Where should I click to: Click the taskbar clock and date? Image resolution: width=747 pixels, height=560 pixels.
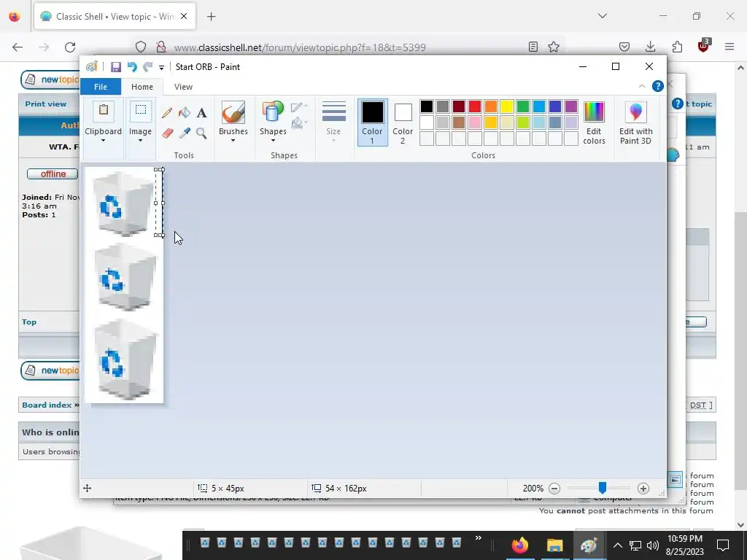pyautogui.click(x=684, y=545)
